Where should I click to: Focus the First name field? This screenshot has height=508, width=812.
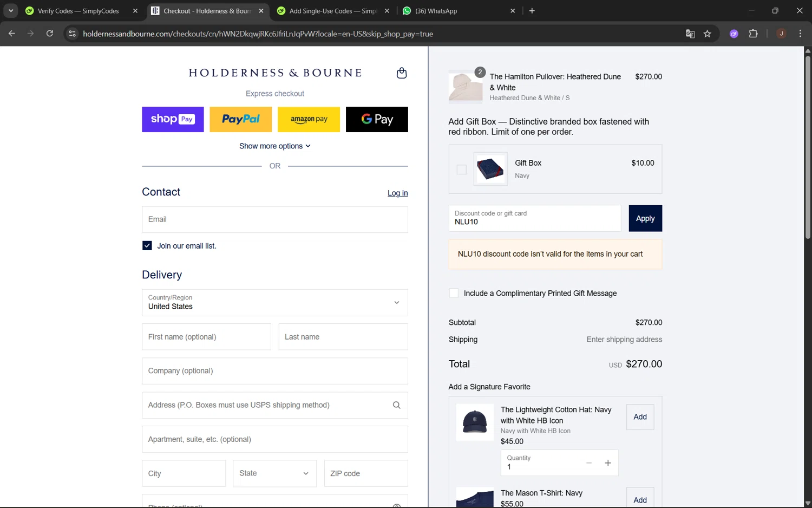(206, 337)
